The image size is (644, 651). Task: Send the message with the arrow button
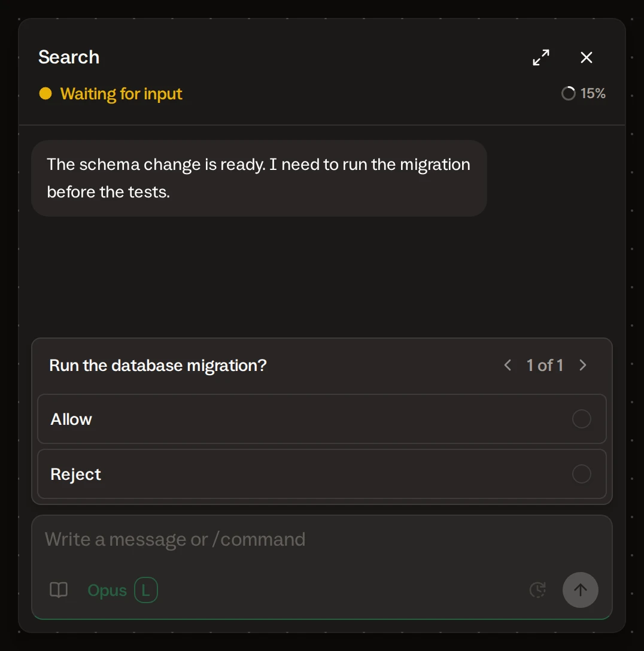[x=580, y=589]
